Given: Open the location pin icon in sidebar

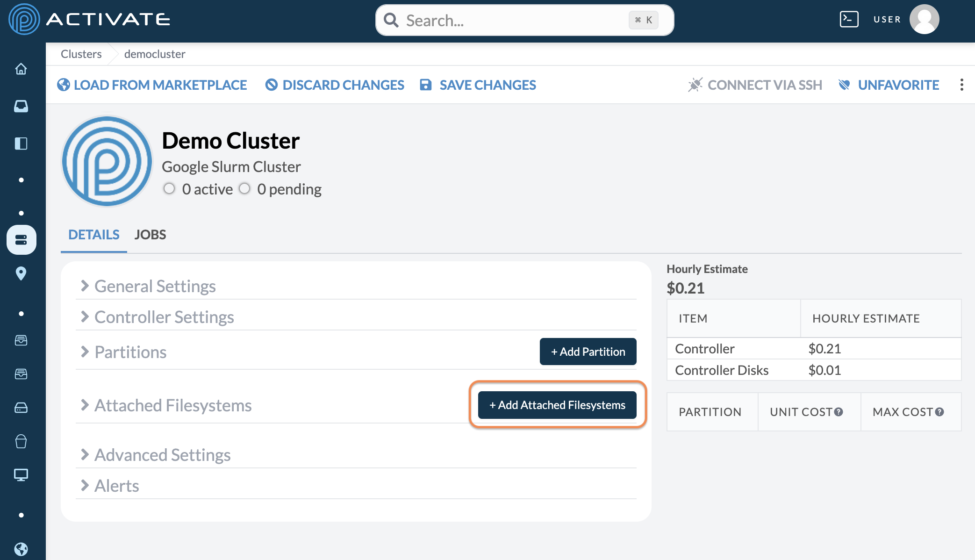Looking at the screenshot, I should click(x=21, y=273).
